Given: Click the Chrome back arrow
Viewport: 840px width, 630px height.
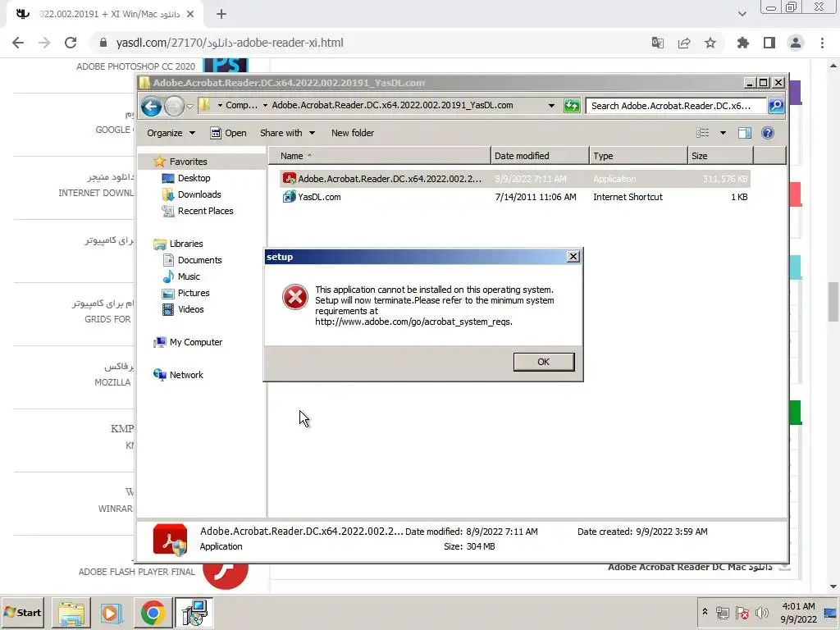Looking at the screenshot, I should click(x=18, y=43).
